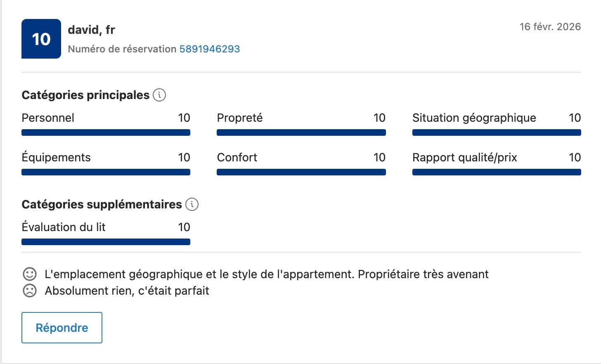Click the sad frowning face icon

coord(29,291)
